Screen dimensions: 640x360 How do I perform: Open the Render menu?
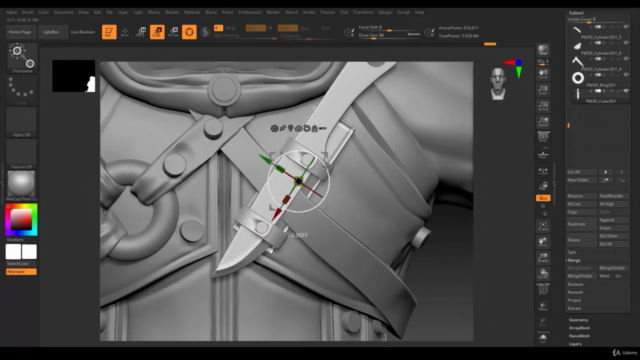tap(273, 12)
